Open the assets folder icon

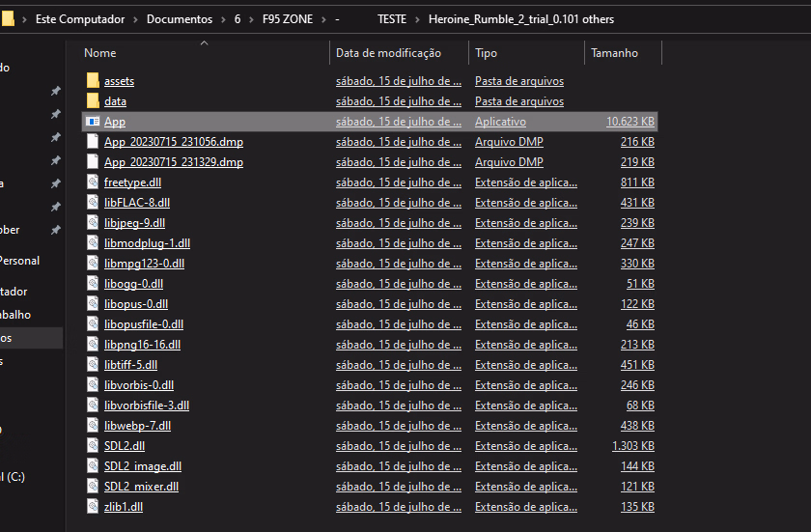(x=93, y=81)
